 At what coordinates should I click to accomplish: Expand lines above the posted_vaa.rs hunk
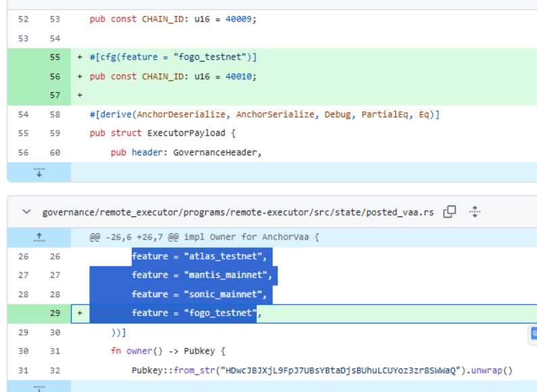pos(39,237)
